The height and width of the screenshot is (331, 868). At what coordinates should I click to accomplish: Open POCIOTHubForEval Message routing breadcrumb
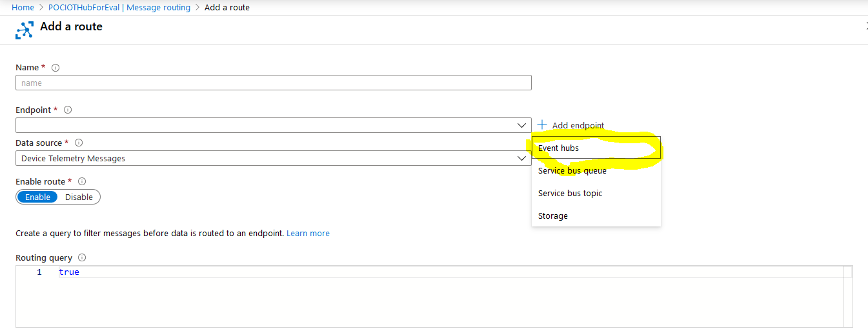click(x=119, y=7)
